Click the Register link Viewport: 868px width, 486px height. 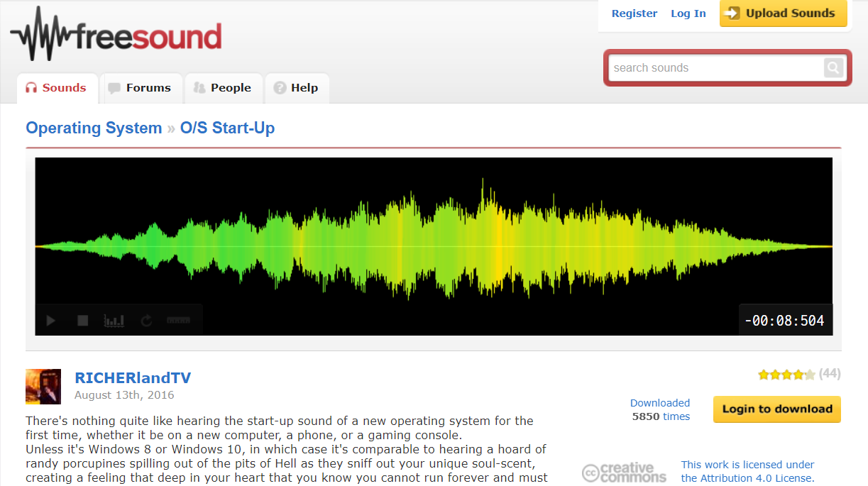[x=634, y=13]
